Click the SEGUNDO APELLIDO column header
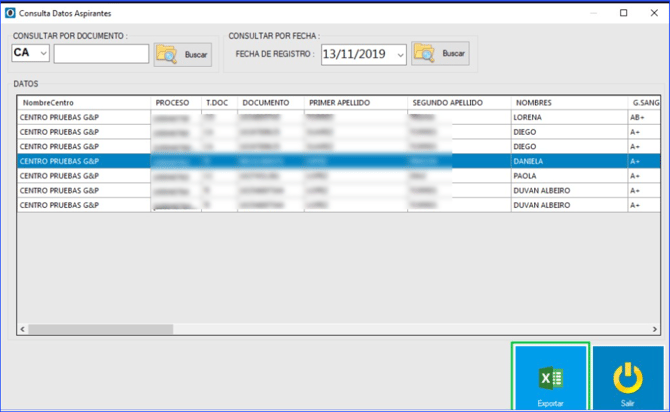 (459, 103)
